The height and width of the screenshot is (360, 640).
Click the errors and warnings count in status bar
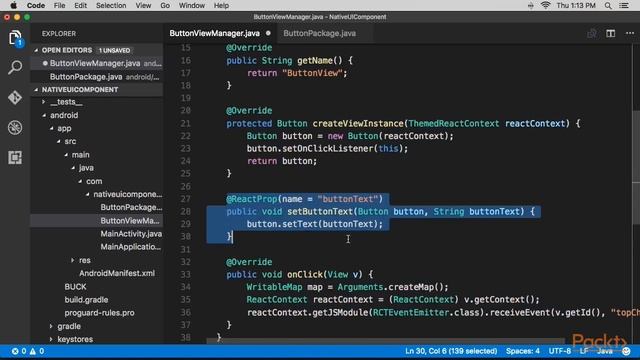(28, 351)
